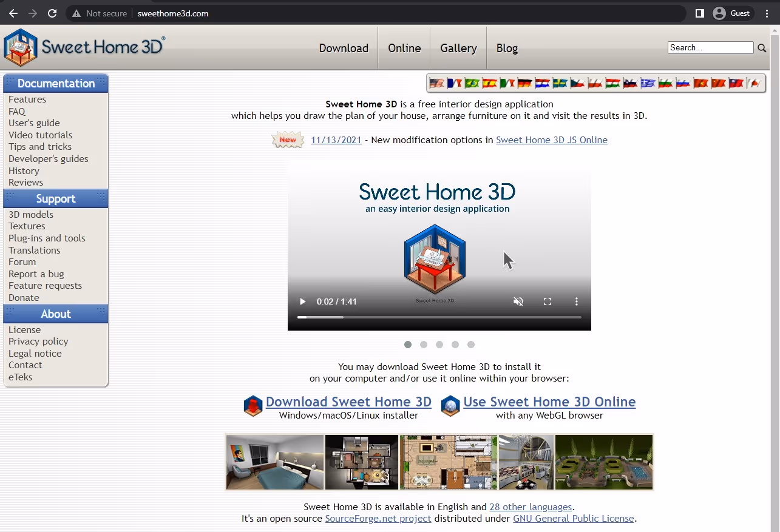Image resolution: width=780 pixels, height=532 pixels.
Task: Open the video player options menu
Action: tap(576, 301)
